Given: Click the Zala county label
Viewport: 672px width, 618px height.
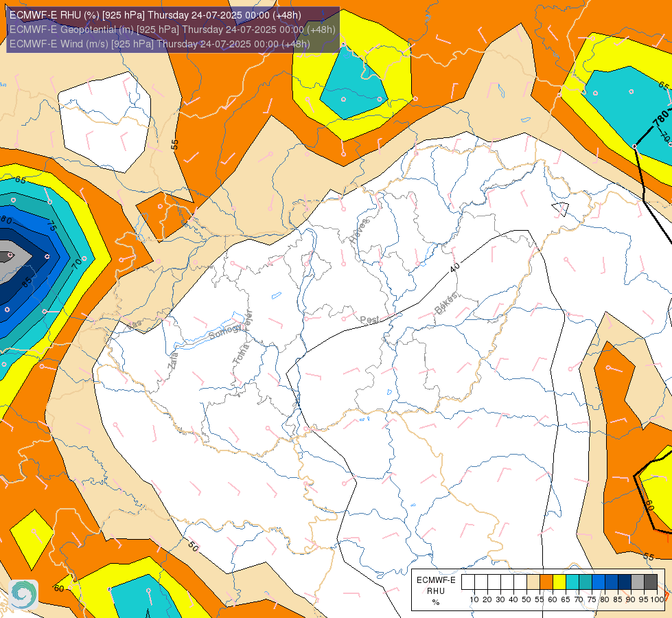Looking at the screenshot, I should click(172, 360).
